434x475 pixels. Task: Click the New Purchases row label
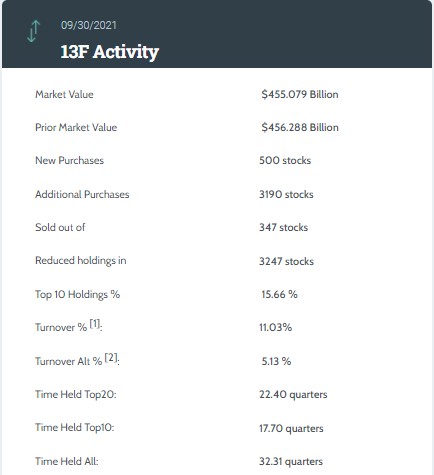click(69, 160)
